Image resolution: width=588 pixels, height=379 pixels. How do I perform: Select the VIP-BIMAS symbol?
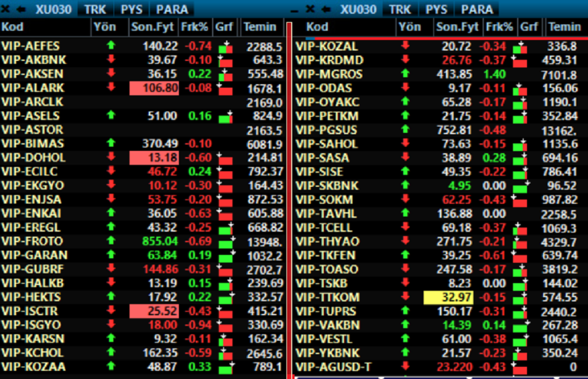(33, 143)
